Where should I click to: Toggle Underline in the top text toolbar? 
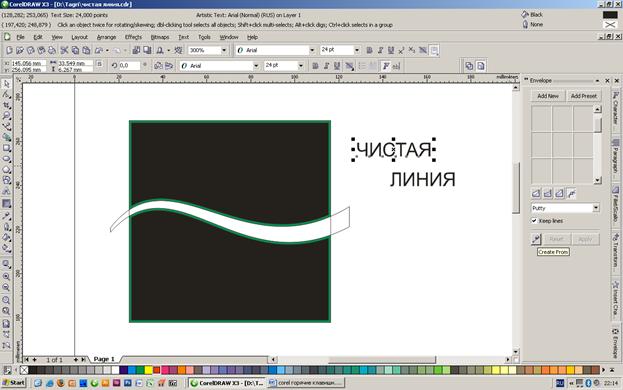(391, 50)
